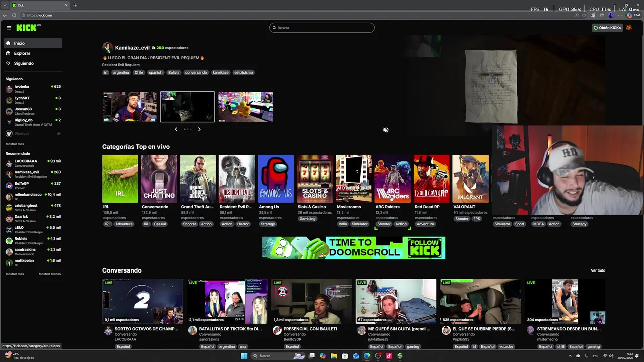Open Among Us category cover

click(x=276, y=178)
